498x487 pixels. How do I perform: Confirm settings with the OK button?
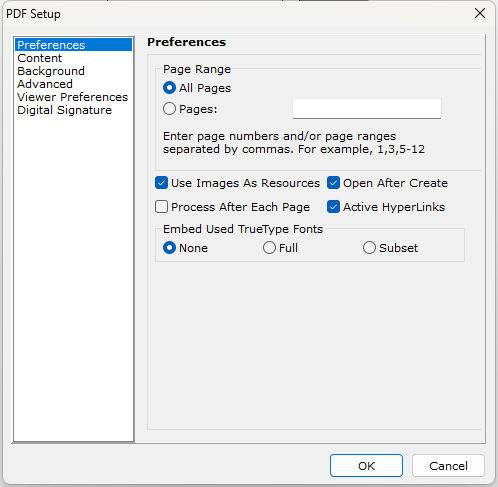tap(366, 466)
